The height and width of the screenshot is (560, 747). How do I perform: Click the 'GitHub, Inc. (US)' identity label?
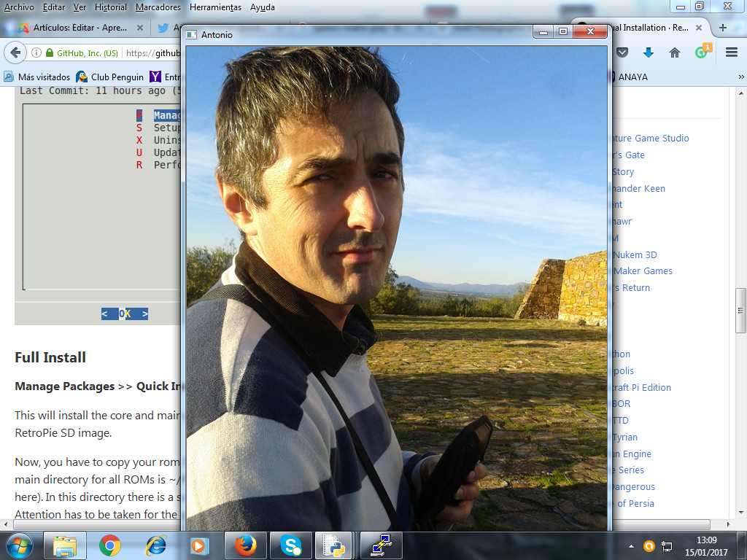[88, 52]
